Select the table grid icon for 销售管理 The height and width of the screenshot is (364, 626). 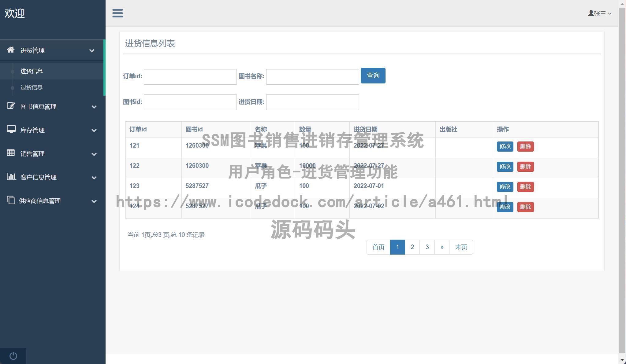coord(11,153)
